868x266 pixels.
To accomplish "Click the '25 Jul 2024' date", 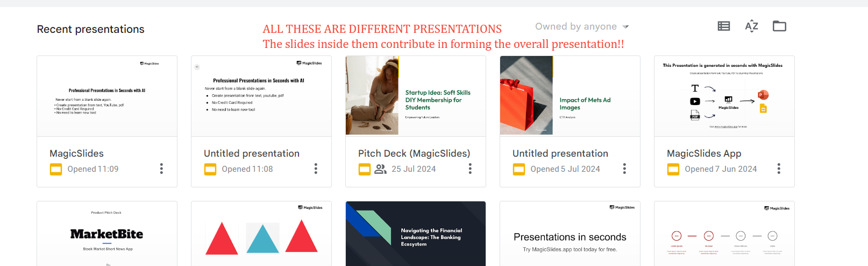I will [x=414, y=169].
